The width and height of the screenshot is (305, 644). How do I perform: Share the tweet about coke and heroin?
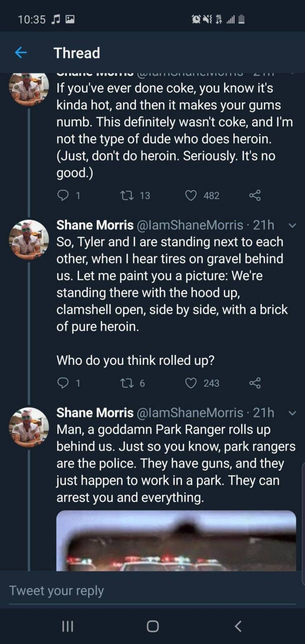(255, 195)
